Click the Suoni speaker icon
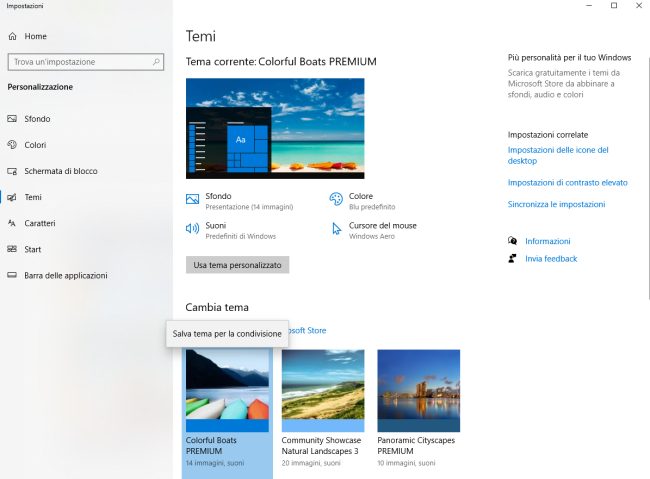 [x=192, y=228]
